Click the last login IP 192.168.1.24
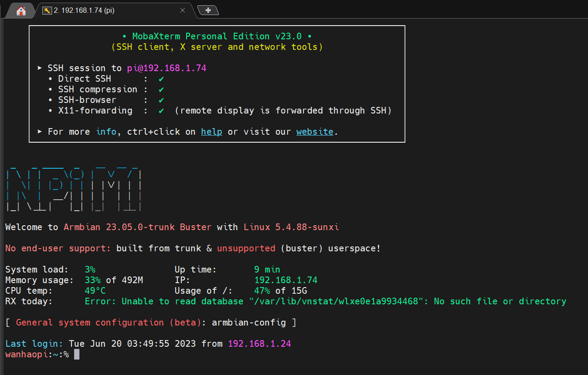 (x=259, y=344)
